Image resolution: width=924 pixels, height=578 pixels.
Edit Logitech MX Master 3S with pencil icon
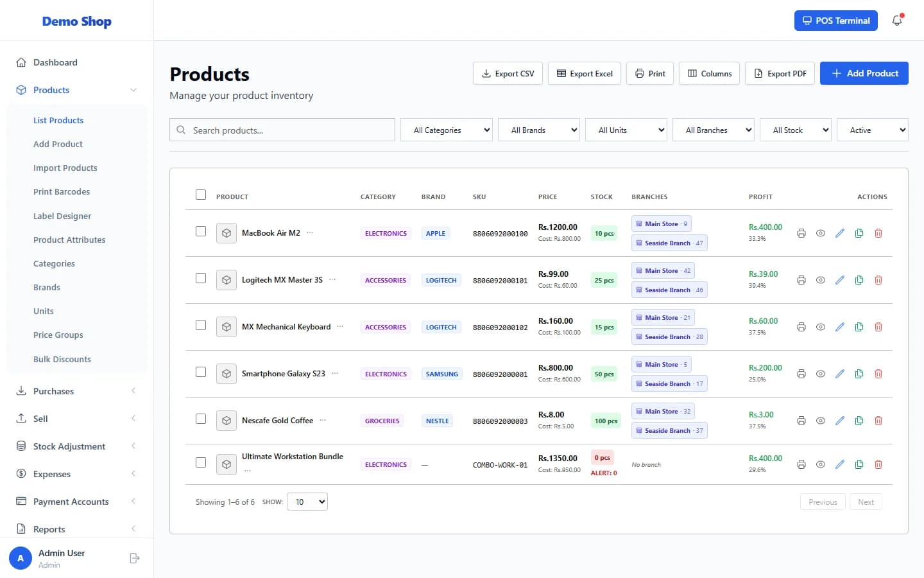click(x=840, y=280)
